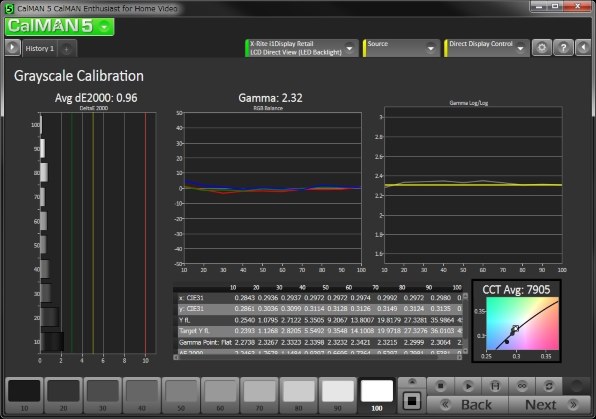This screenshot has height=419, width=596.
Task: Click the data table horizontal scrollbar
Action: point(318,357)
